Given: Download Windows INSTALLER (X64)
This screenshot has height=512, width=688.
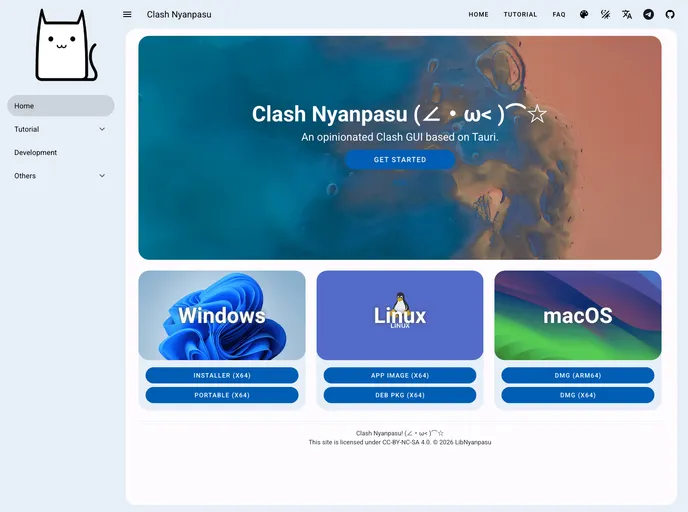Looking at the screenshot, I should (222, 376).
